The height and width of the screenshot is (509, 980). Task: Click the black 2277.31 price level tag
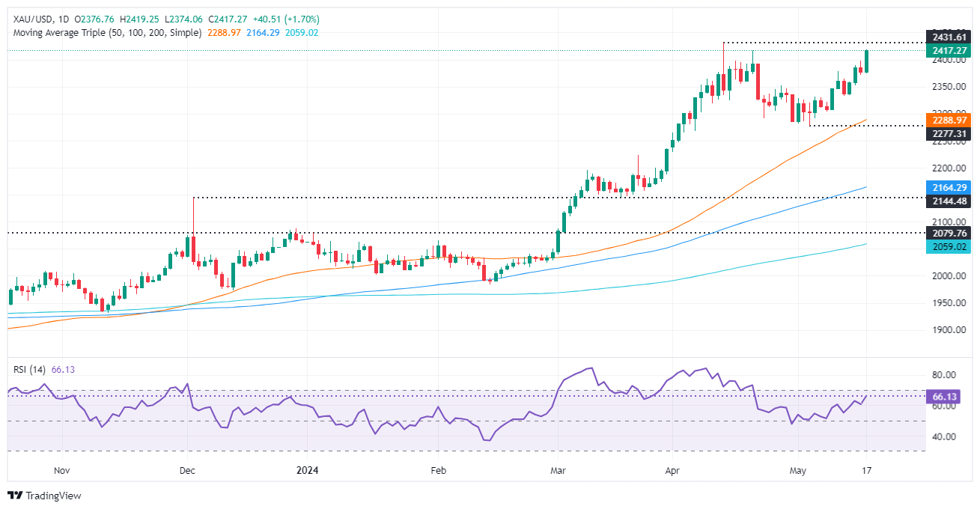pyautogui.click(x=949, y=132)
